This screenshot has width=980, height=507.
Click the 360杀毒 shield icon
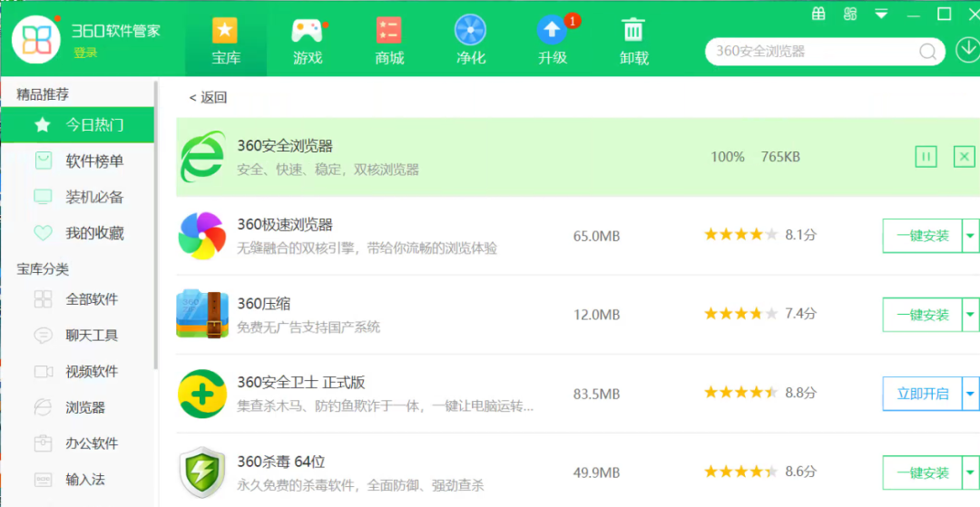point(201,472)
